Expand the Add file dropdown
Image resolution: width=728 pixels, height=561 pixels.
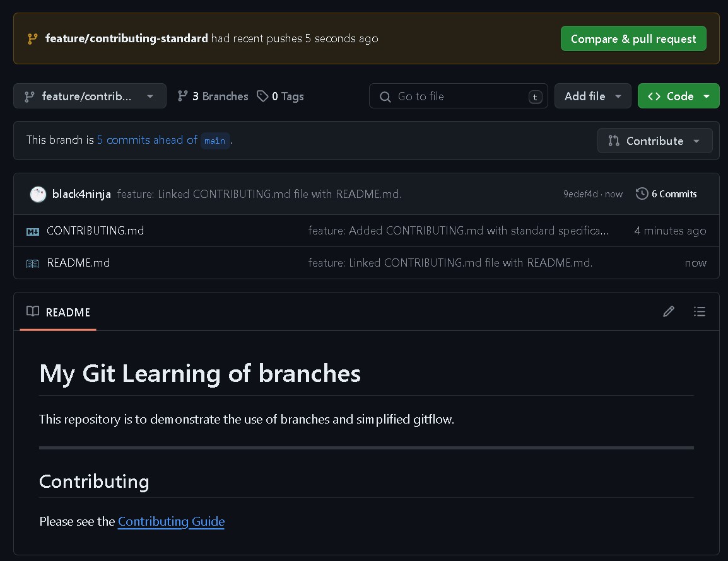pos(592,96)
